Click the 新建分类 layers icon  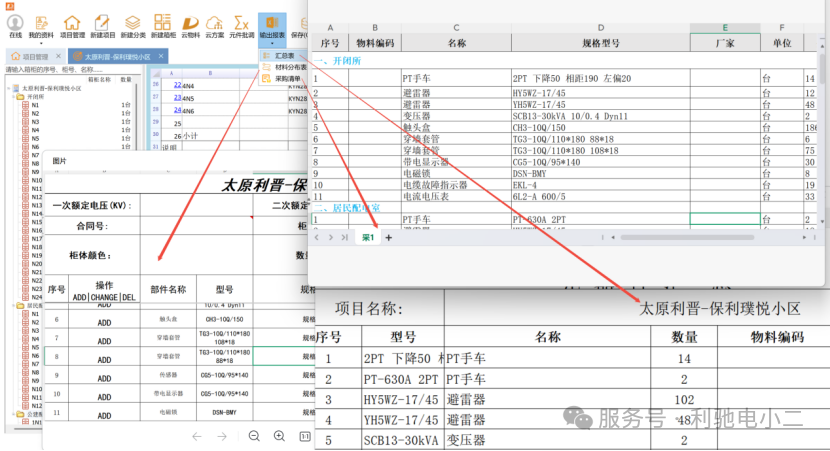pos(132,26)
